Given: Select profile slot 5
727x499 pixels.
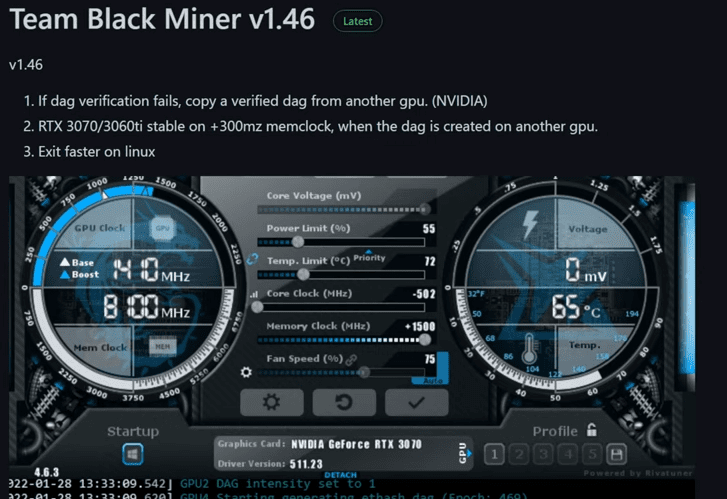Looking at the screenshot, I should (x=592, y=454).
